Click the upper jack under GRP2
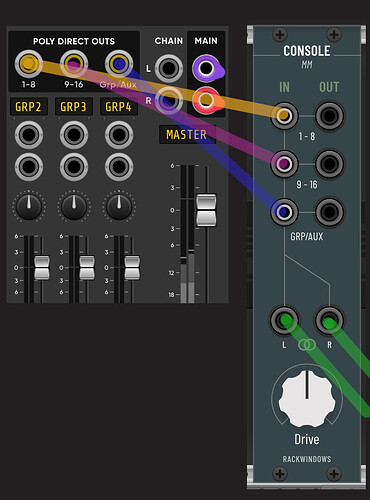Viewport: 370px width, 500px height. click(29, 135)
